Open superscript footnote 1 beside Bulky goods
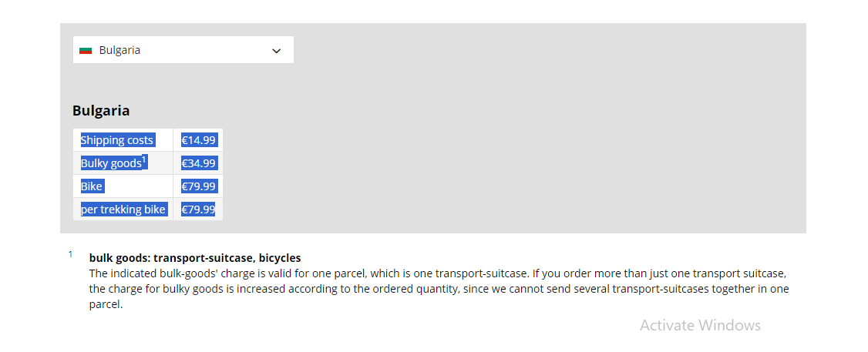The height and width of the screenshot is (352, 868). tap(144, 159)
